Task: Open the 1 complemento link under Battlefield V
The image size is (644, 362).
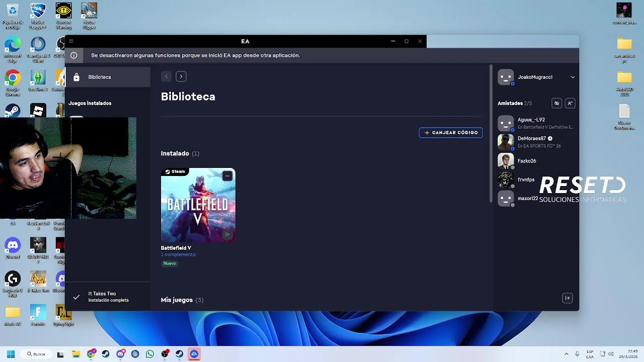Action: pos(178,254)
